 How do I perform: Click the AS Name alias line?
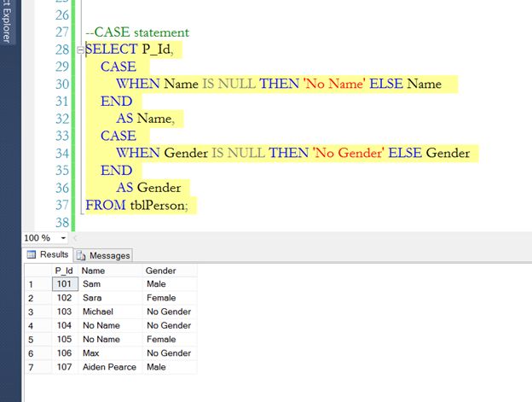click(x=145, y=118)
